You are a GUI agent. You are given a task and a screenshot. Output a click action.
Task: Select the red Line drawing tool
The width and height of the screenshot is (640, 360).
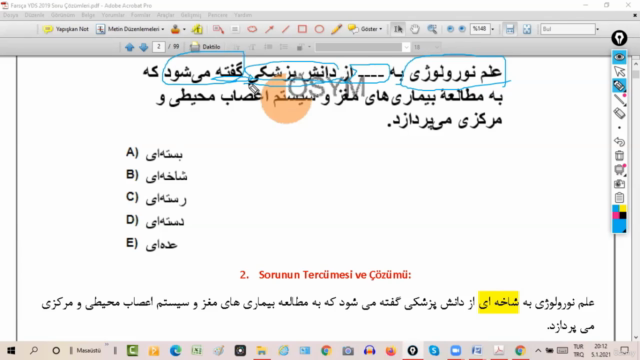click(x=286, y=29)
